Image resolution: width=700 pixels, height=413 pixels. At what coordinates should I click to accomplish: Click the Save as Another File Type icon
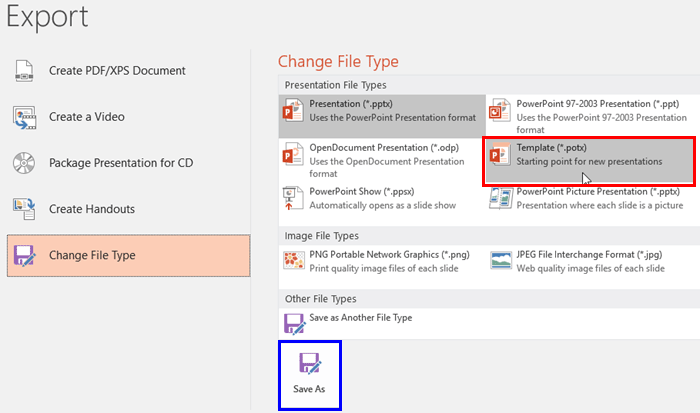click(294, 324)
